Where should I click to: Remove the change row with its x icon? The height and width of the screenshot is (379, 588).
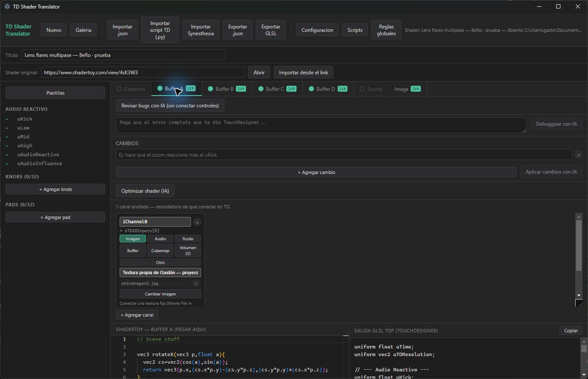[578, 155]
